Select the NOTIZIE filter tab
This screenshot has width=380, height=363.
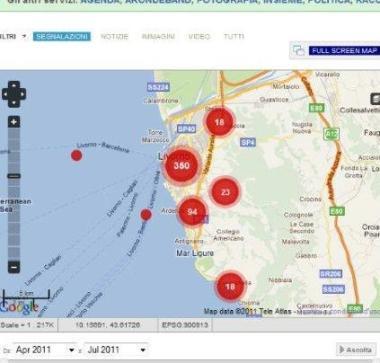(x=114, y=36)
